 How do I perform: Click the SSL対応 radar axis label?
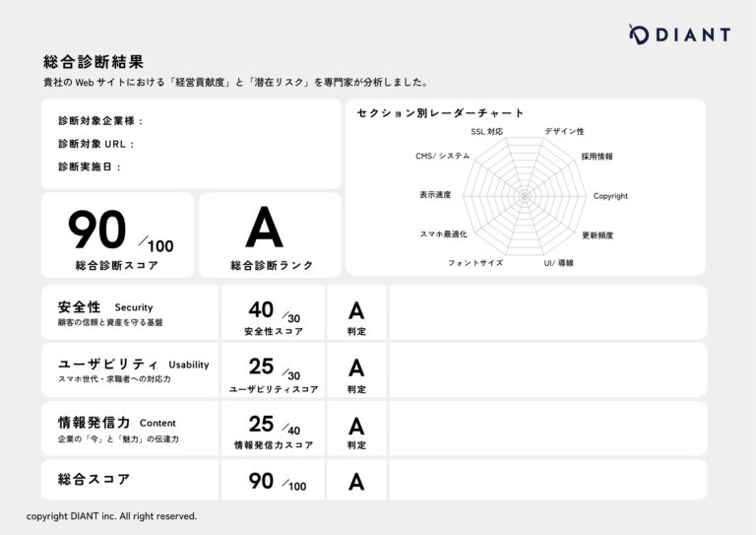pos(486,131)
